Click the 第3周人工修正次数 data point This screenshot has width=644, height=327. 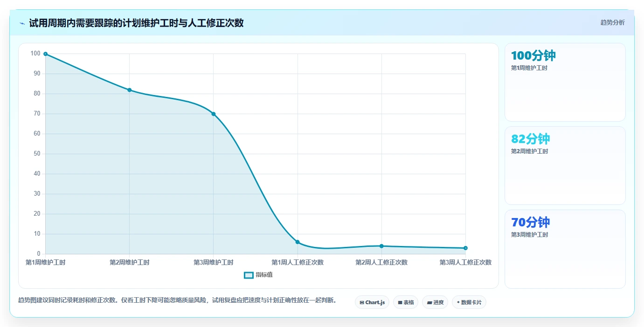465,248
